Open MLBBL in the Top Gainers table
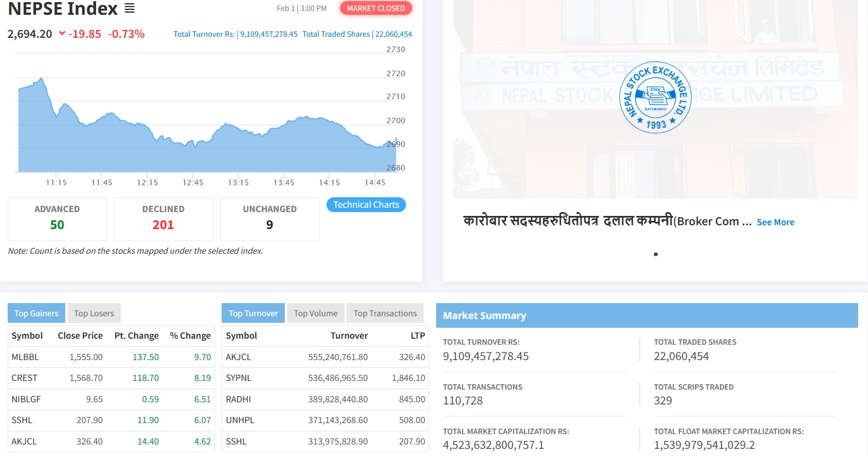The height and width of the screenshot is (456, 868). tap(25, 357)
